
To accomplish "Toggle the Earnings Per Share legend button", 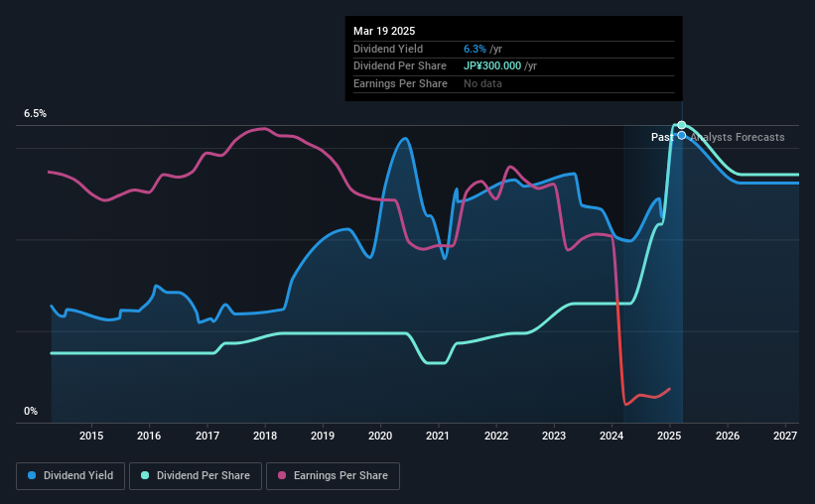I will [333, 476].
